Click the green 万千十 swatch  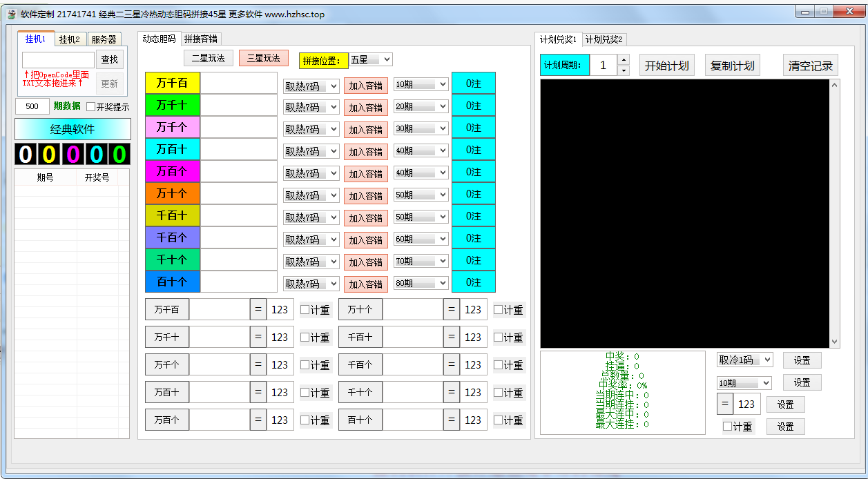[x=173, y=105]
